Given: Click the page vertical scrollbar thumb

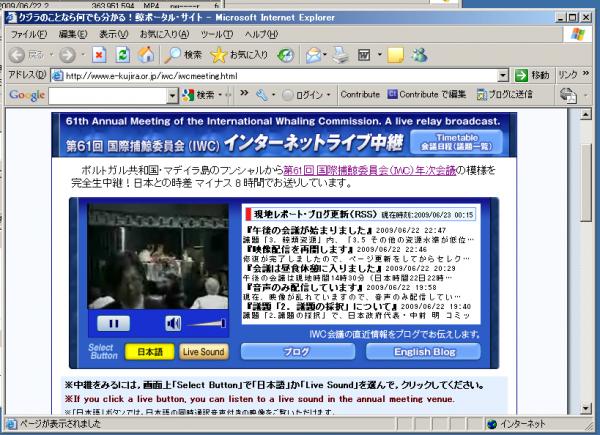Looking at the screenshot, I should (586, 182).
